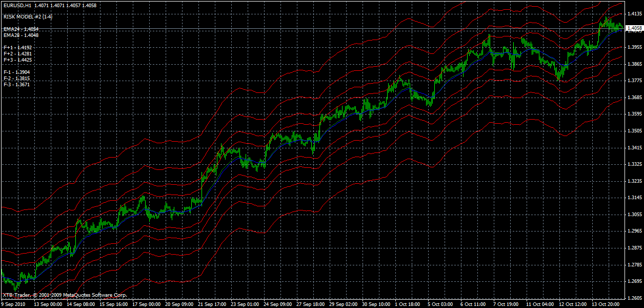Click the F-1 - 1.3904 level label
644x308 pixels.
(x=16, y=72)
